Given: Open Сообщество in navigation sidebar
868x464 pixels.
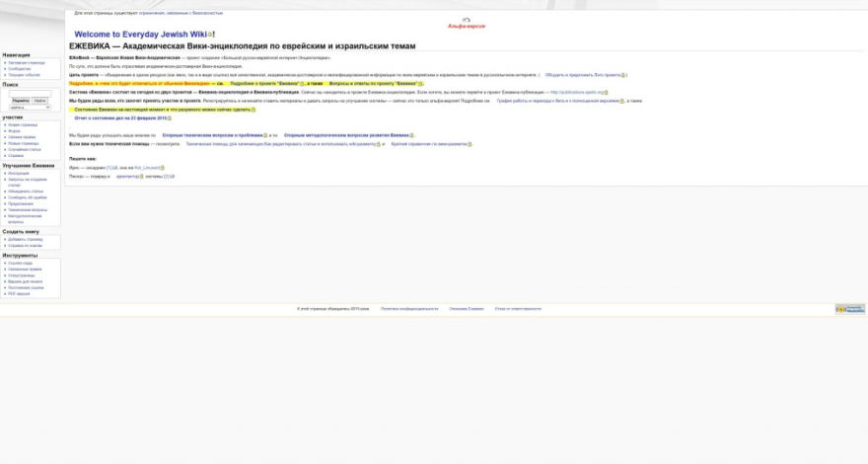Looking at the screenshot, I should pyautogui.click(x=20, y=69).
